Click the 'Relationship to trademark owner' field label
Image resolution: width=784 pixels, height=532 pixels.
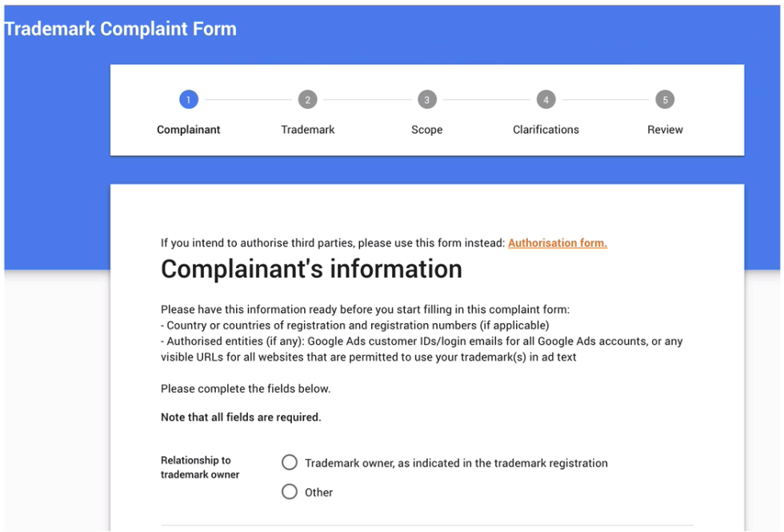click(200, 467)
